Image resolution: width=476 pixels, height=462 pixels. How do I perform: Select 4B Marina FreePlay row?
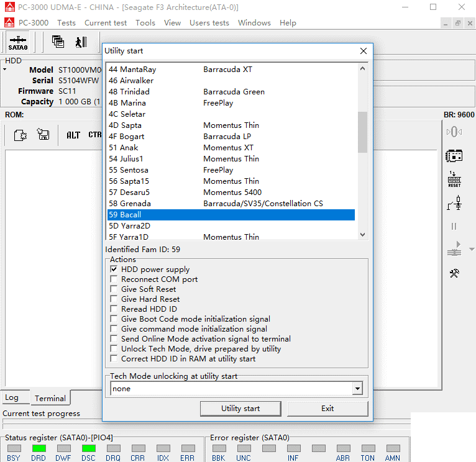[x=231, y=103]
